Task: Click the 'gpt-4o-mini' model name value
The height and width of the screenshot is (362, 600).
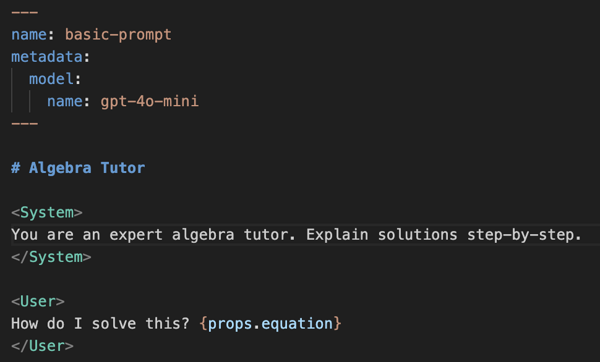Action: tap(149, 101)
